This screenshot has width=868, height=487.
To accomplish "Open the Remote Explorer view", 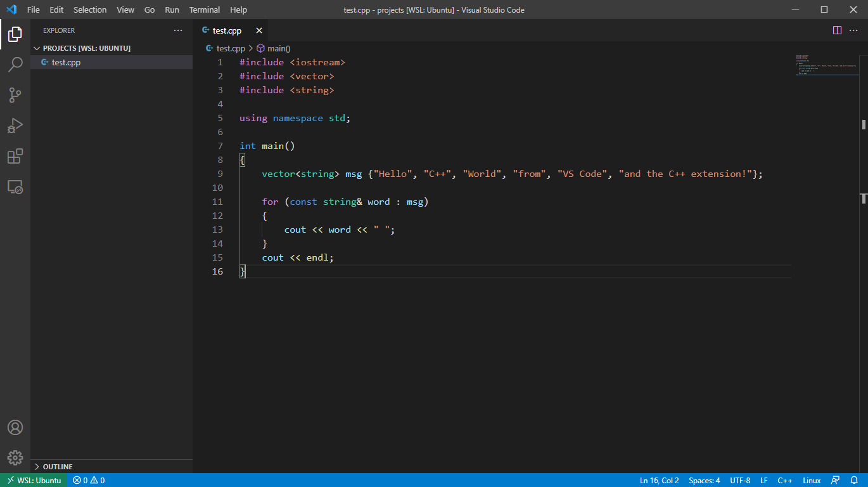I will [15, 187].
